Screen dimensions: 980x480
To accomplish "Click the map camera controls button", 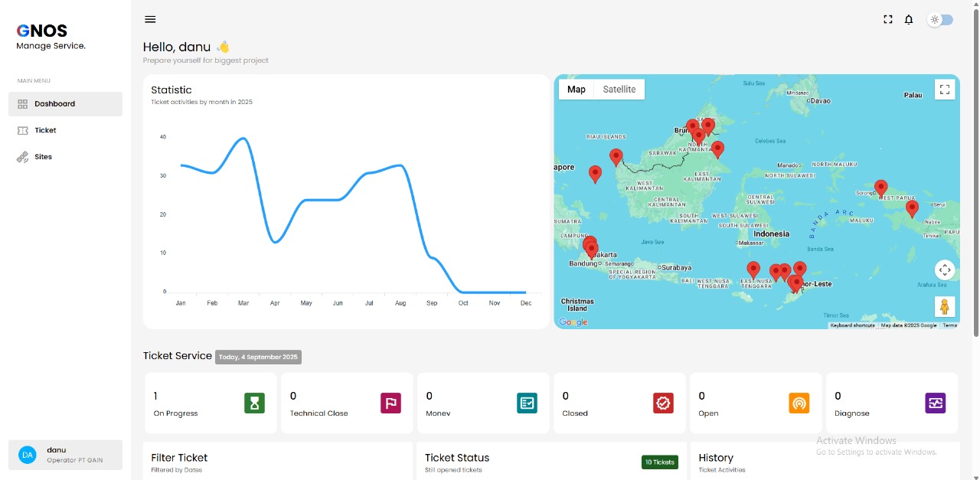I will pyautogui.click(x=945, y=269).
